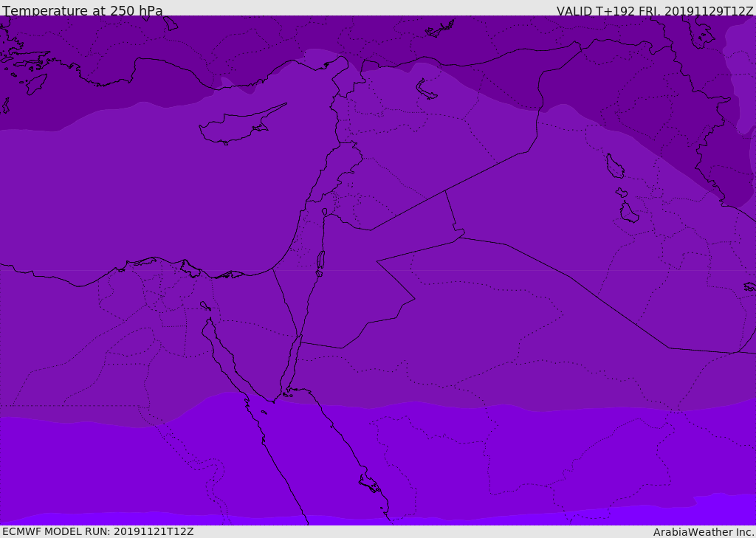Viewport: 756px width, 538px height.
Task: Select the Lake Assad outline in Syria
Action: click(427, 90)
